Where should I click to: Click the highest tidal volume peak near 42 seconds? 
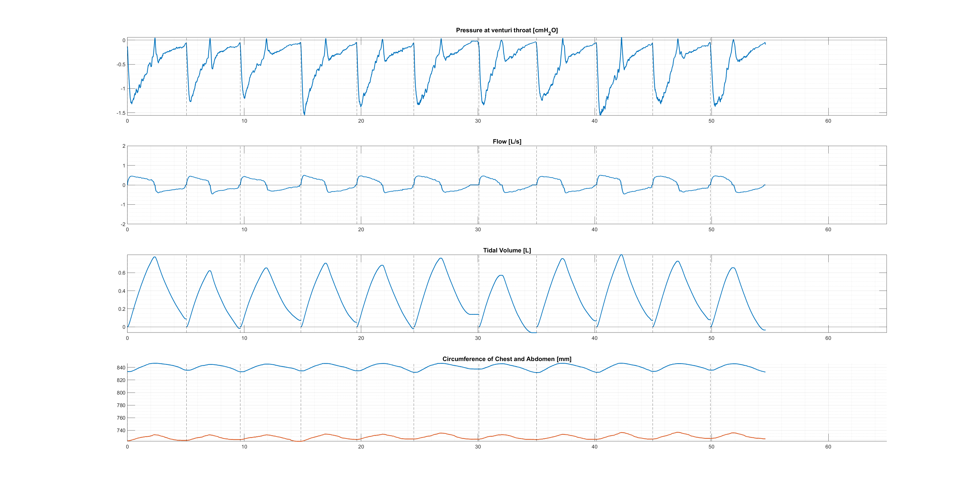click(x=621, y=255)
